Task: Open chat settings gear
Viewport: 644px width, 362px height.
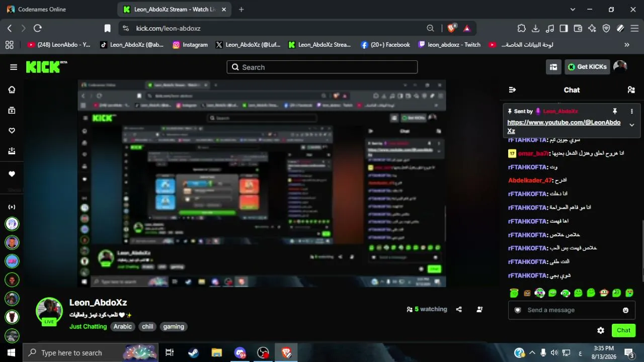Action: pyautogui.click(x=601, y=330)
